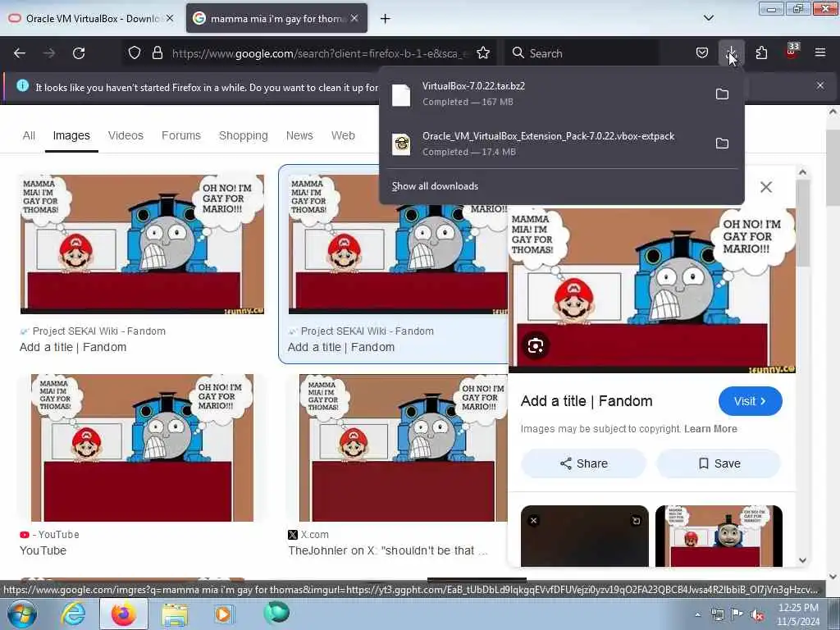Click Show all downloads
The image size is (840, 630).
click(435, 186)
